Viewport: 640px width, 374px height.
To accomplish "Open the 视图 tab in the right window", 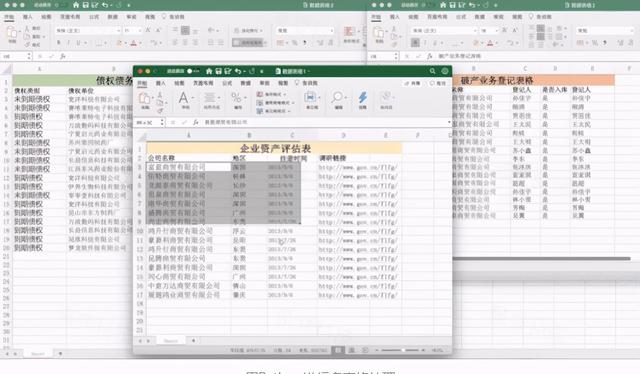I will coord(517,17).
